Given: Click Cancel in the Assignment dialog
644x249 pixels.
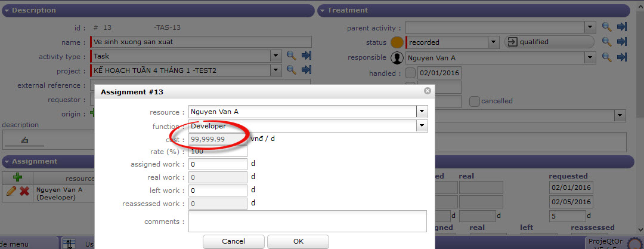Looking at the screenshot, I should coord(233,241).
